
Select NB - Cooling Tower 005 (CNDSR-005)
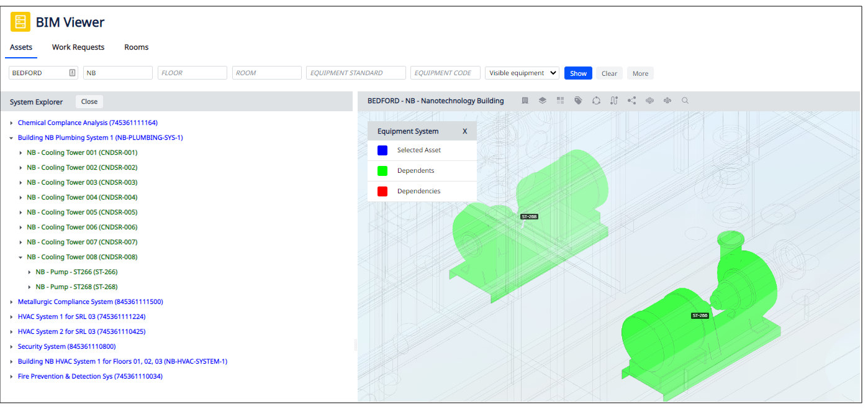click(x=82, y=213)
